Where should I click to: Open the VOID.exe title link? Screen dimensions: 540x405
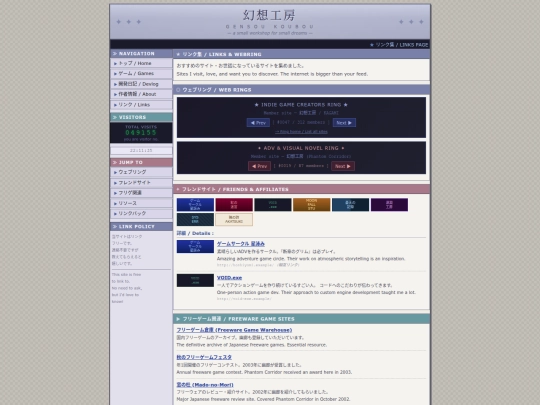229,278
